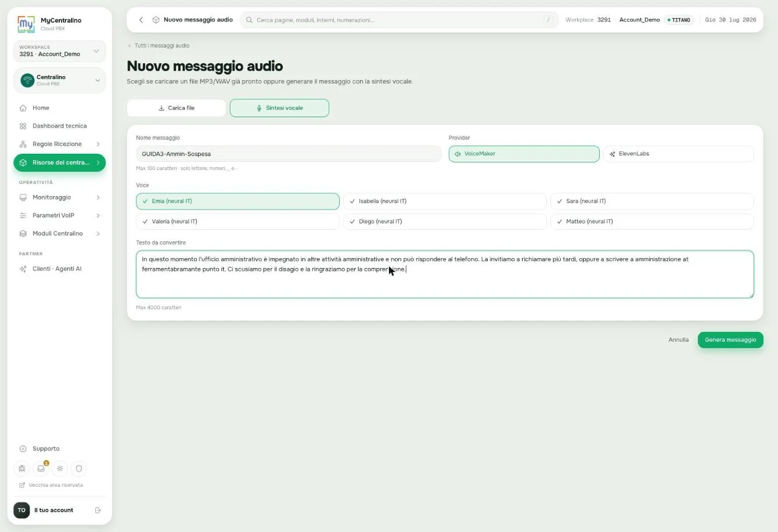The width and height of the screenshot is (778, 532).
Task: Open the Centralino Cloud PBX selector
Action: [x=60, y=80]
